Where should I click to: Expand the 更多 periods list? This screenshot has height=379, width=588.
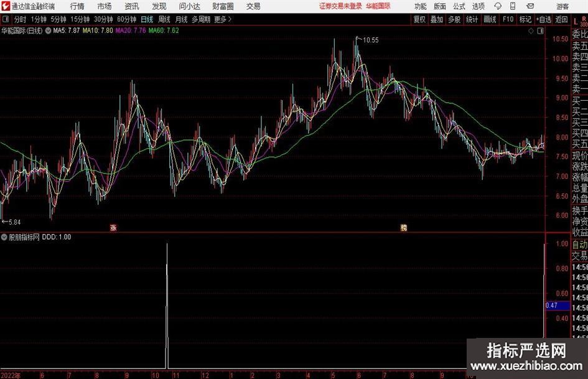pos(223,19)
